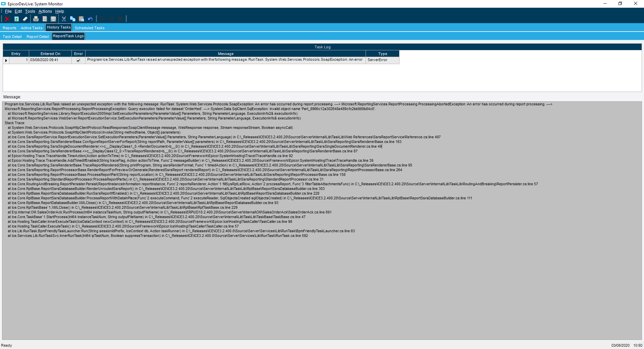Click the red X delete icon

(7, 19)
